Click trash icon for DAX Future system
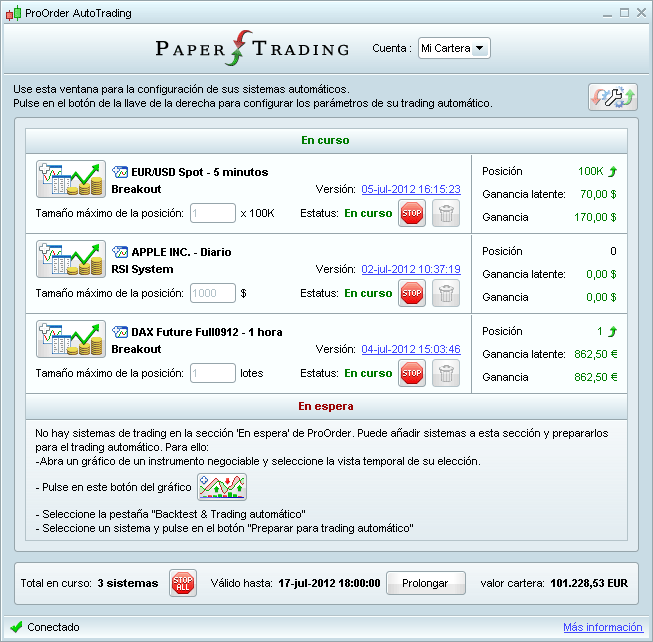 point(446,373)
